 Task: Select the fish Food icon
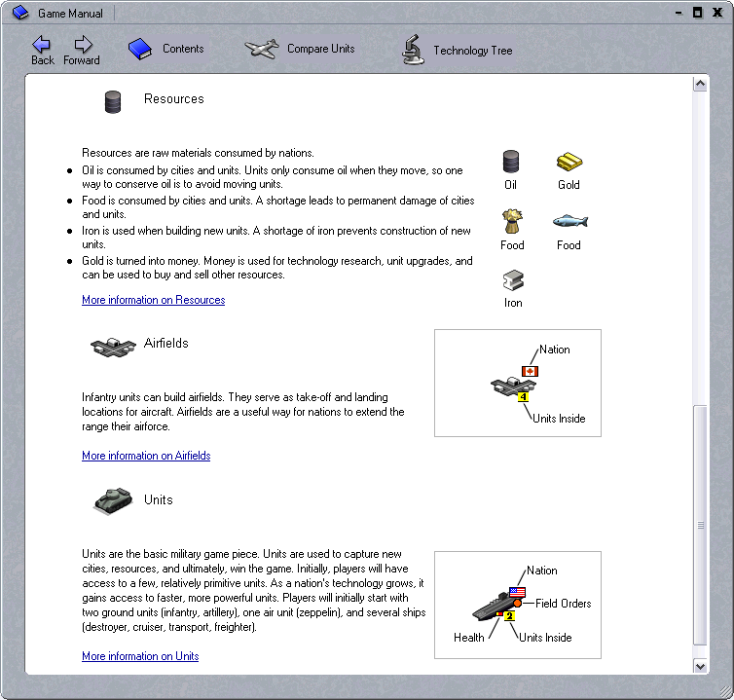tap(569, 221)
